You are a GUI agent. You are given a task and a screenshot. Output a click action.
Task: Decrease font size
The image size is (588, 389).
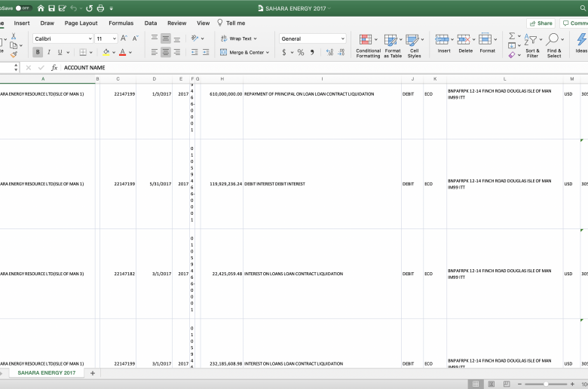pyautogui.click(x=136, y=38)
